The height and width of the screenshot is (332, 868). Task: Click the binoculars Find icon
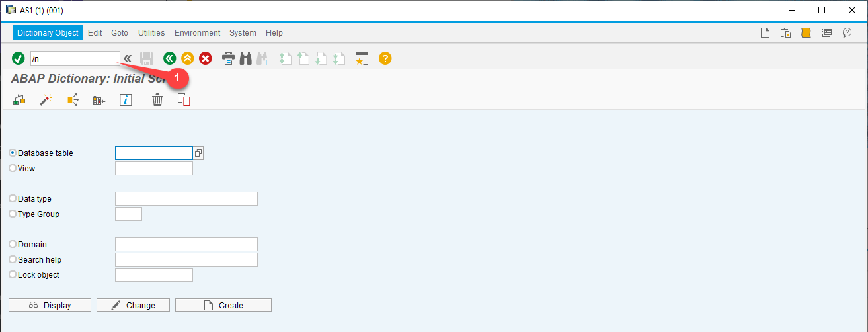point(245,59)
